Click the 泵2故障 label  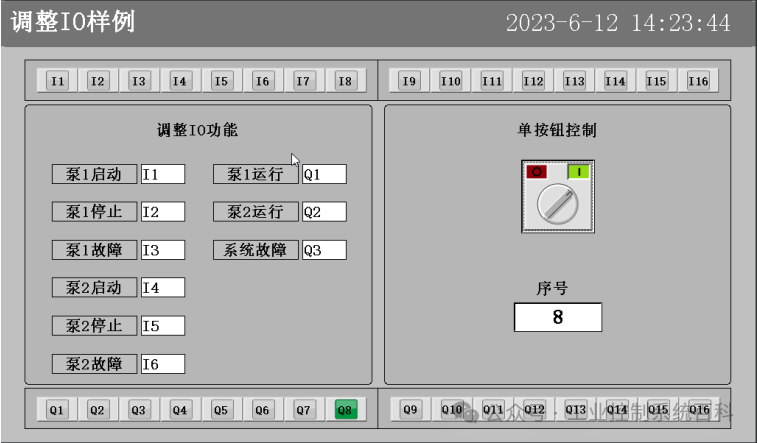pyautogui.click(x=94, y=364)
